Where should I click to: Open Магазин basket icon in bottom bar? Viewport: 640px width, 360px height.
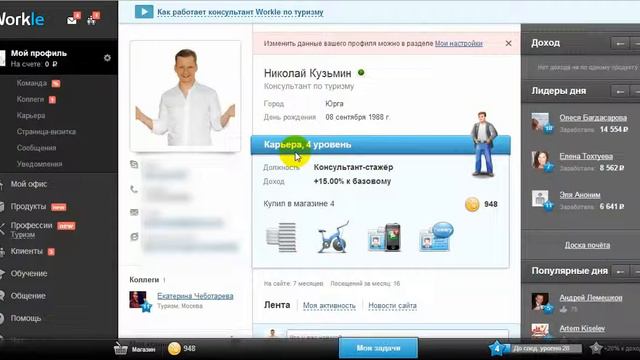point(121,348)
